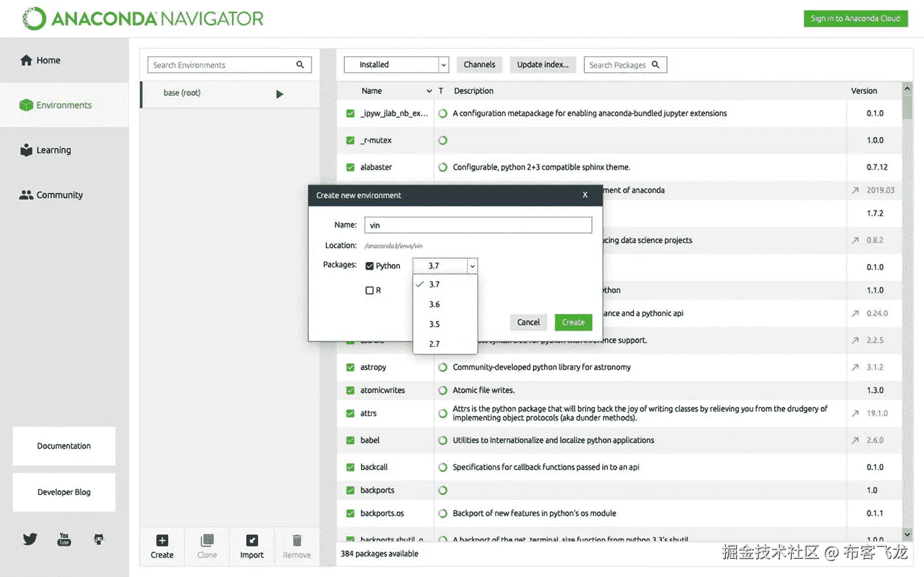Viewport: 924px width, 577px height.
Task: Select Python 3.6 from version list
Action: coord(445,304)
